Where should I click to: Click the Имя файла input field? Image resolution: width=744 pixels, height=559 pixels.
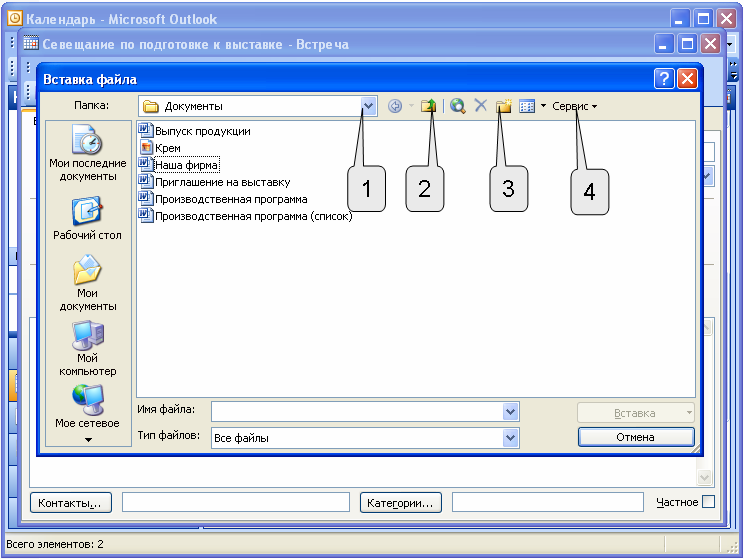(357, 412)
